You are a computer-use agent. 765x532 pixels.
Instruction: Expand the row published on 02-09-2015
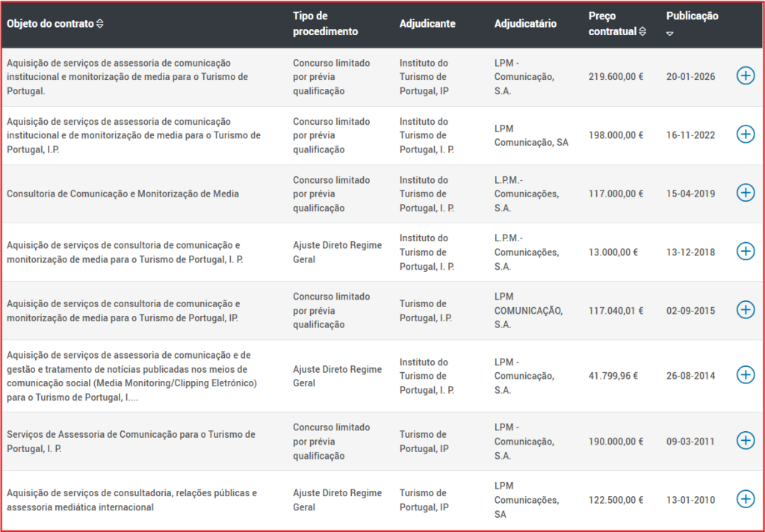pos(745,309)
